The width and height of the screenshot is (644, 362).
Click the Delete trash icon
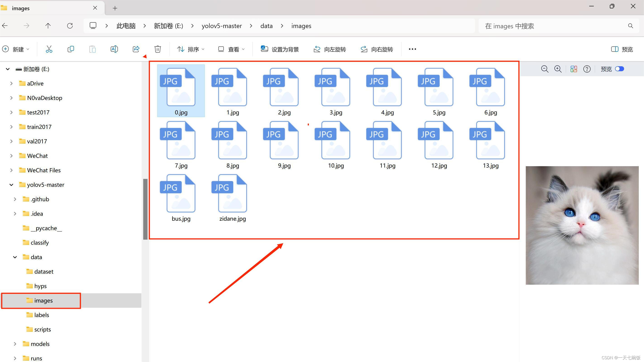(x=157, y=49)
